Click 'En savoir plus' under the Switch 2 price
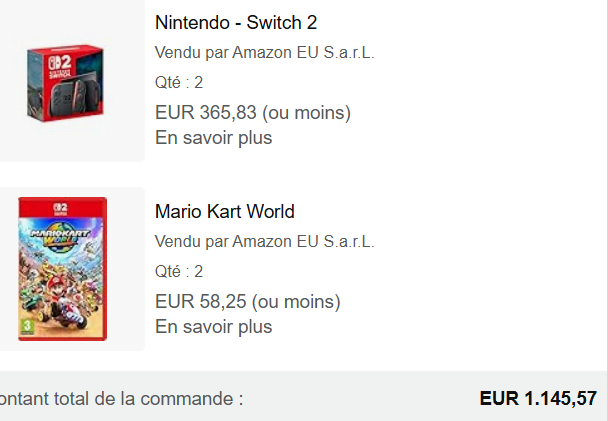The width and height of the screenshot is (608, 421). pos(214,138)
